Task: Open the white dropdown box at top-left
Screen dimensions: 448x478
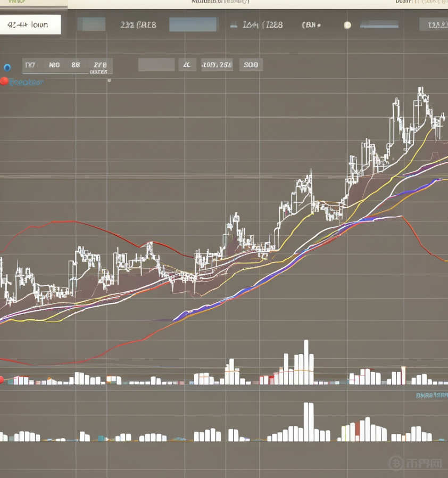Action: (x=30, y=24)
